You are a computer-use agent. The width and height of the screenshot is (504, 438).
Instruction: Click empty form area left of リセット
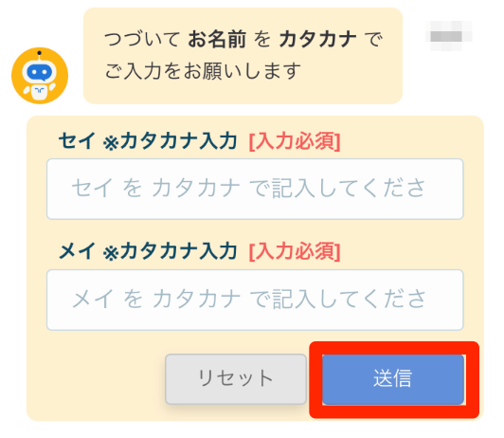[97, 379]
